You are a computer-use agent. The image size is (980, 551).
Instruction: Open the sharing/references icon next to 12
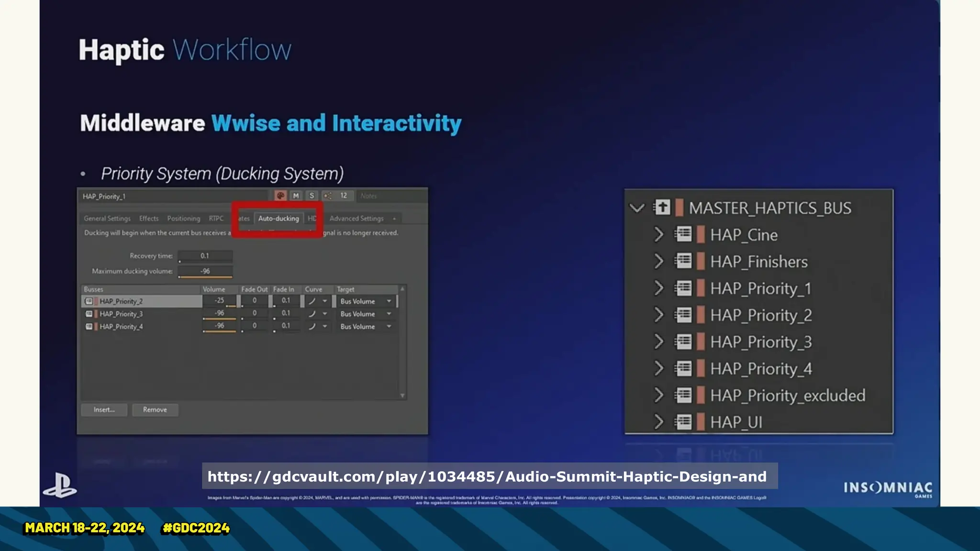(328, 196)
